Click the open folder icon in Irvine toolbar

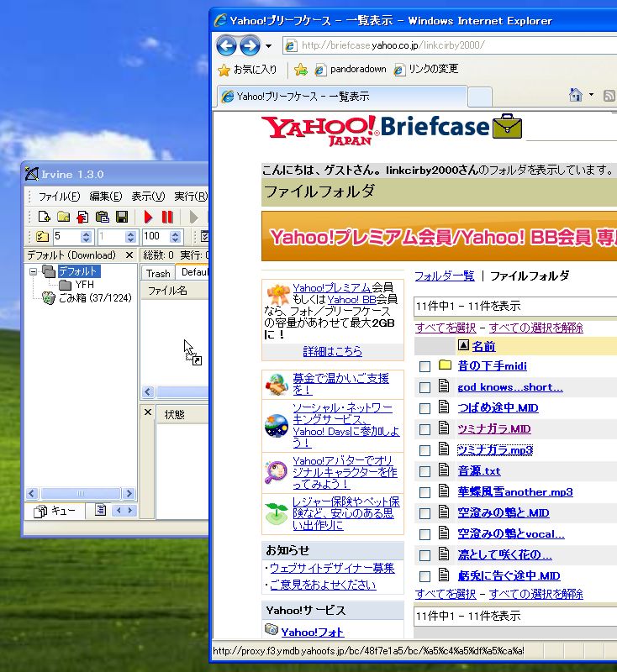pos(63,217)
